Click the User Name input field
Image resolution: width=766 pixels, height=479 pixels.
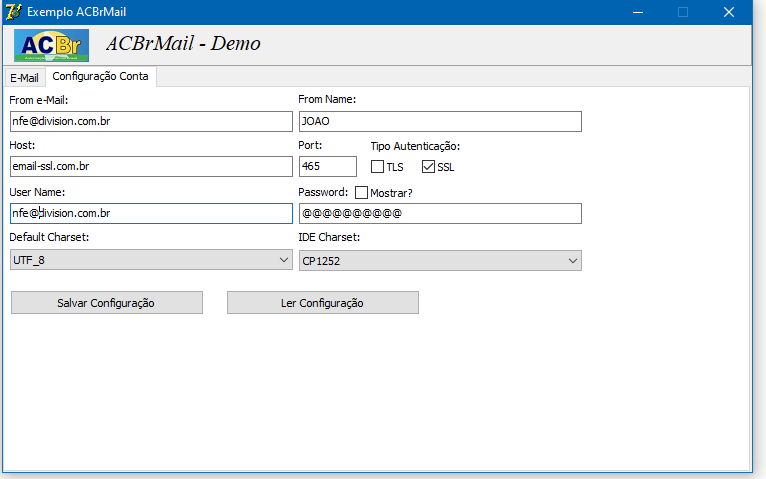151,213
